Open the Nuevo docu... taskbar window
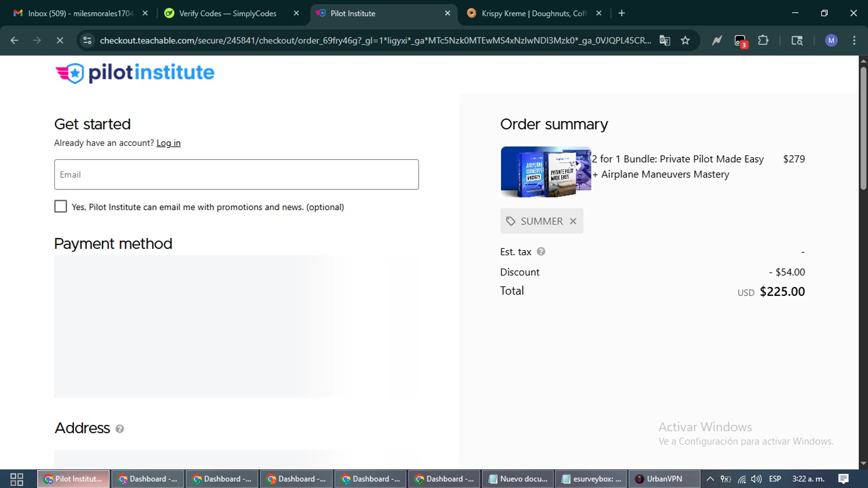The width and height of the screenshot is (868, 488). coord(518,479)
